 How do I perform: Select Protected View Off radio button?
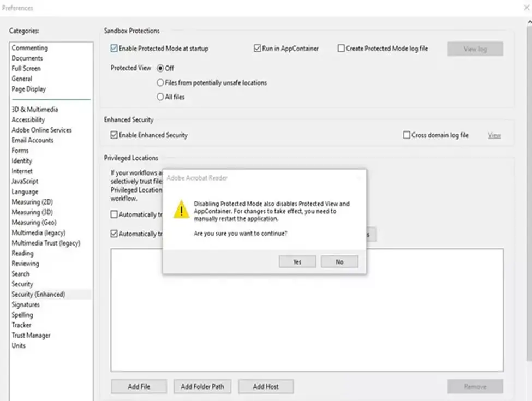click(x=160, y=68)
